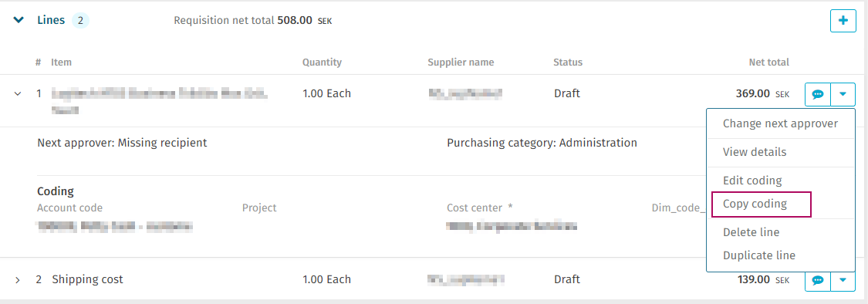Choose Copy coding in the menu

(x=761, y=204)
